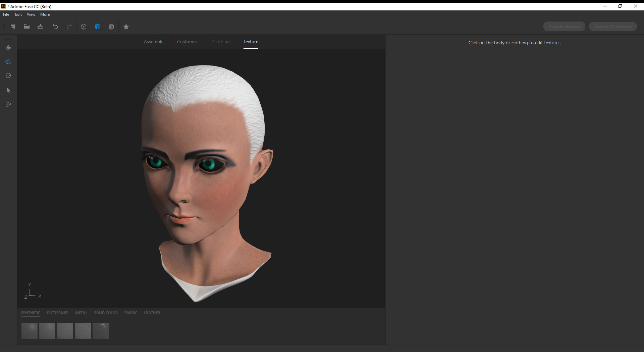The image size is (644, 352).
Task: Open the More menu
Action: pyautogui.click(x=45, y=14)
